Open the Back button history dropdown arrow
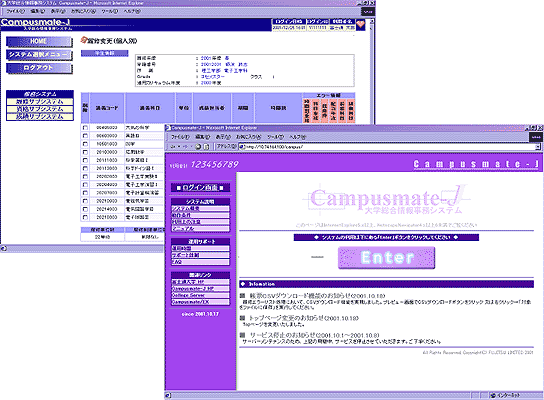544x400 pixels. [x=179, y=146]
